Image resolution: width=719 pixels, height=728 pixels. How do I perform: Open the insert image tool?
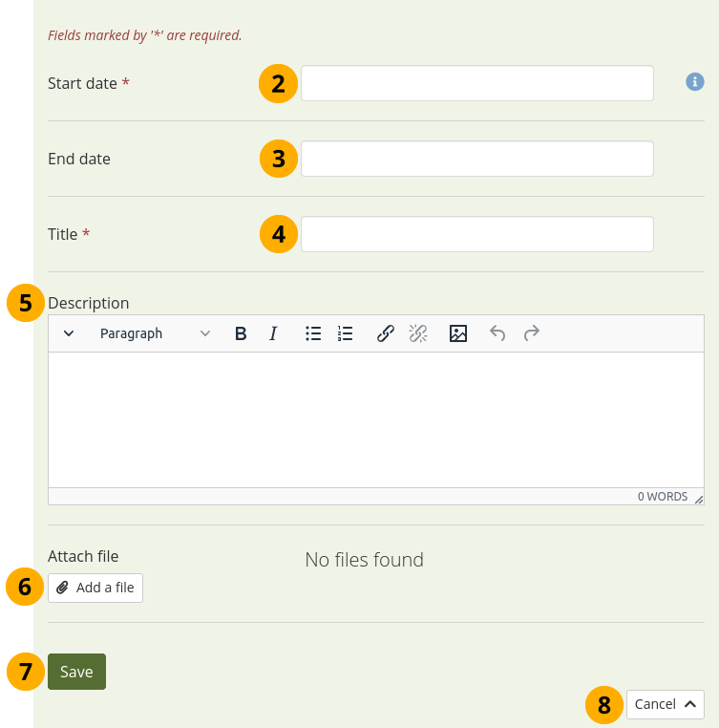[458, 333]
